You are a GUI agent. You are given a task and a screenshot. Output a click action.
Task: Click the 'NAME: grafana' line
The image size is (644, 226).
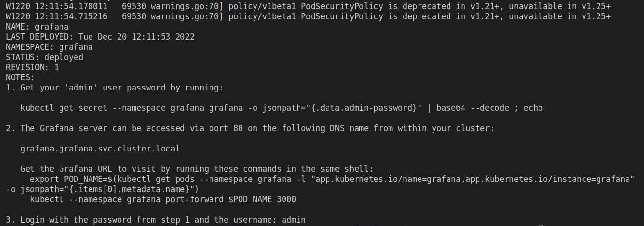point(37,27)
